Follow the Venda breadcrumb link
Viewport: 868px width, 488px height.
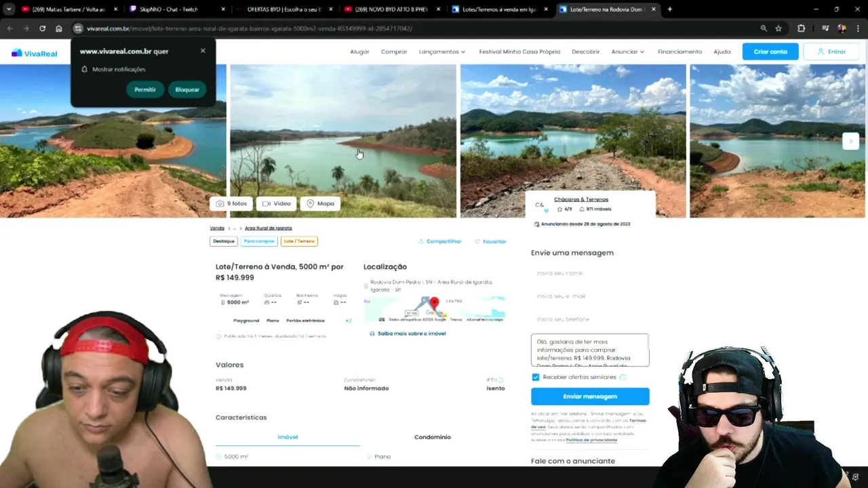[x=217, y=228]
